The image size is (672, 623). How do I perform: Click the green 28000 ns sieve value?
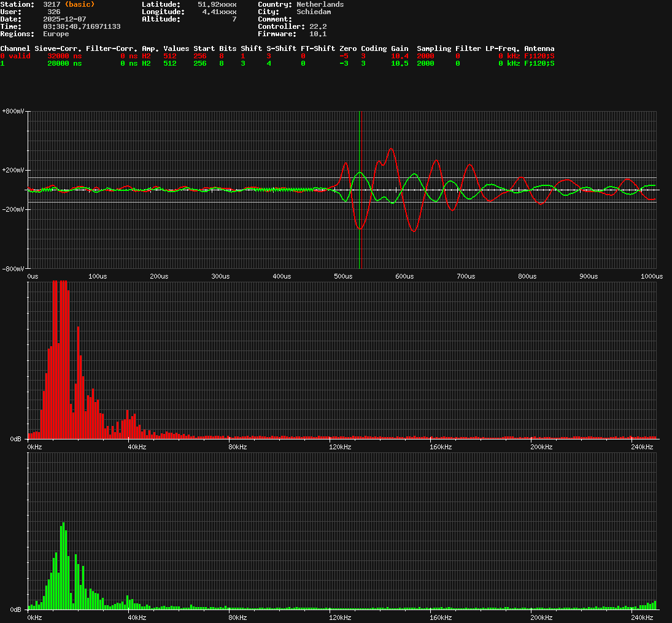point(64,63)
